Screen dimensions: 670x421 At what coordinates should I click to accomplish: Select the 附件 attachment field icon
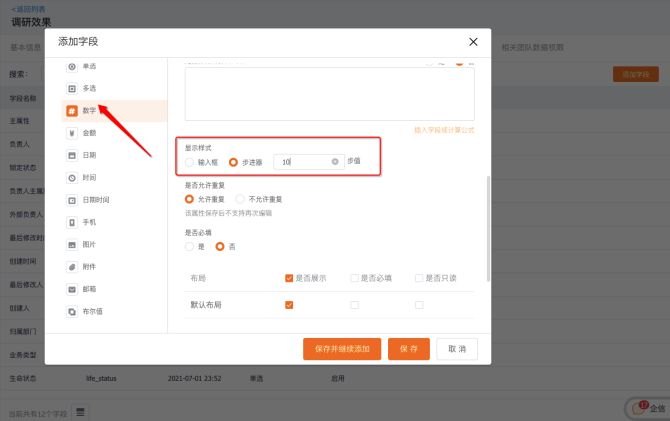tap(72, 267)
